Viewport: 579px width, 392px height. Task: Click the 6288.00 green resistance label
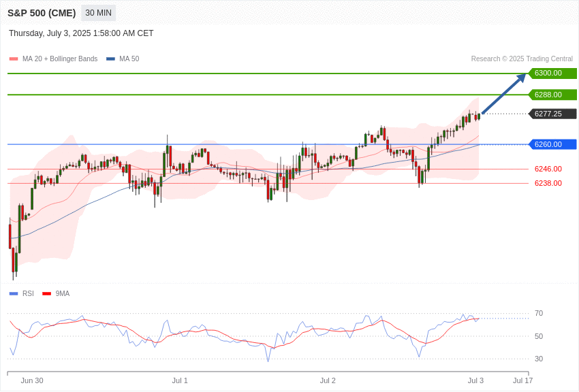[553, 95]
